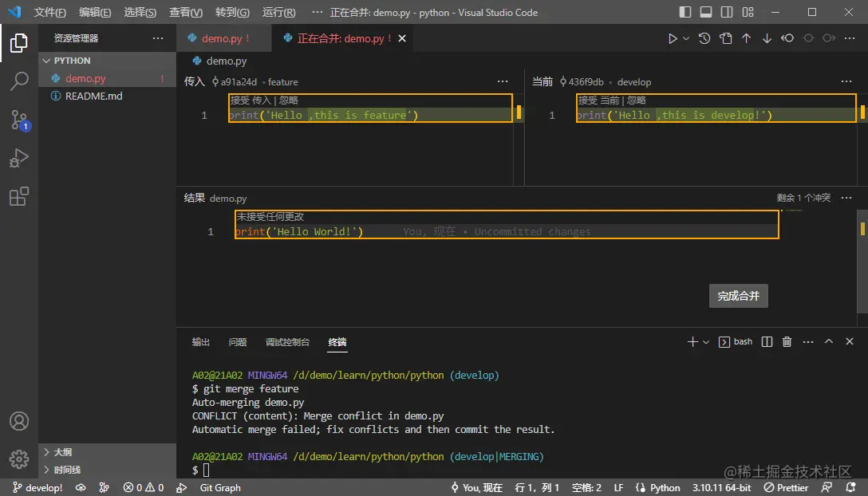Open the 运行(R) menu

click(x=278, y=12)
